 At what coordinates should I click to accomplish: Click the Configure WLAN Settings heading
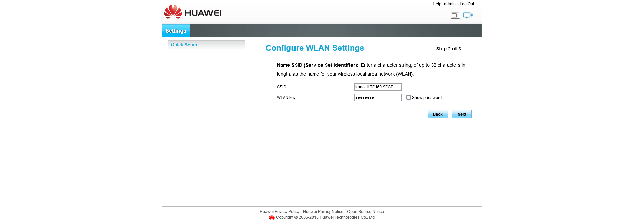click(315, 48)
